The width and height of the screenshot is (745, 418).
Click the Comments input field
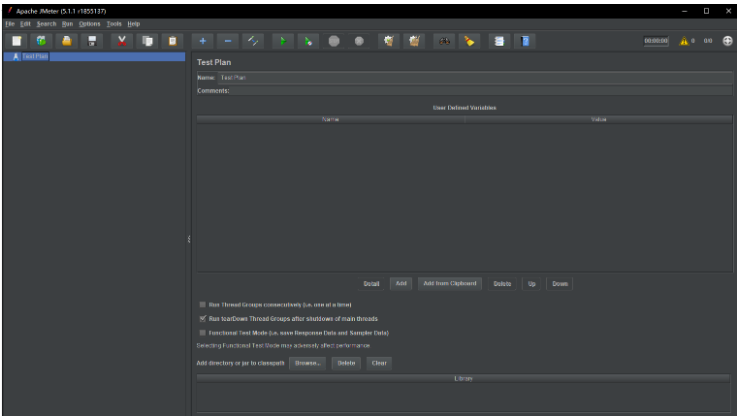[x=481, y=91]
